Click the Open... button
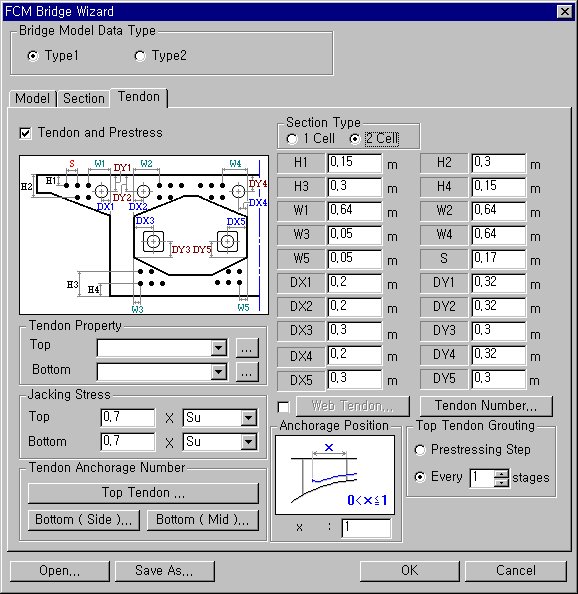This screenshot has width=578, height=594. pos(60,571)
